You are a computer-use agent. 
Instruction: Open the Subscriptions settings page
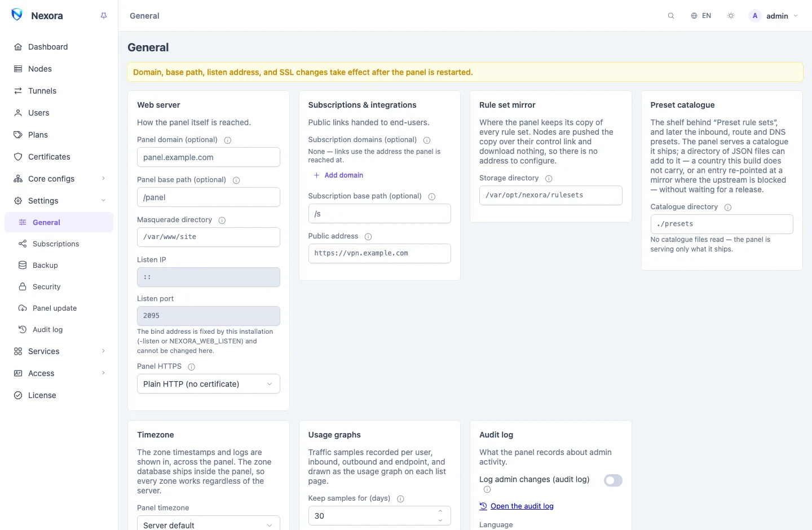[x=59, y=244]
